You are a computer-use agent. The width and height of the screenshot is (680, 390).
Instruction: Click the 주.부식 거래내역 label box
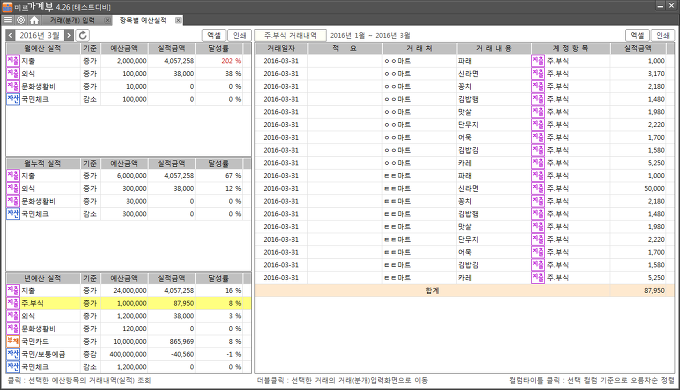pyautogui.click(x=290, y=36)
